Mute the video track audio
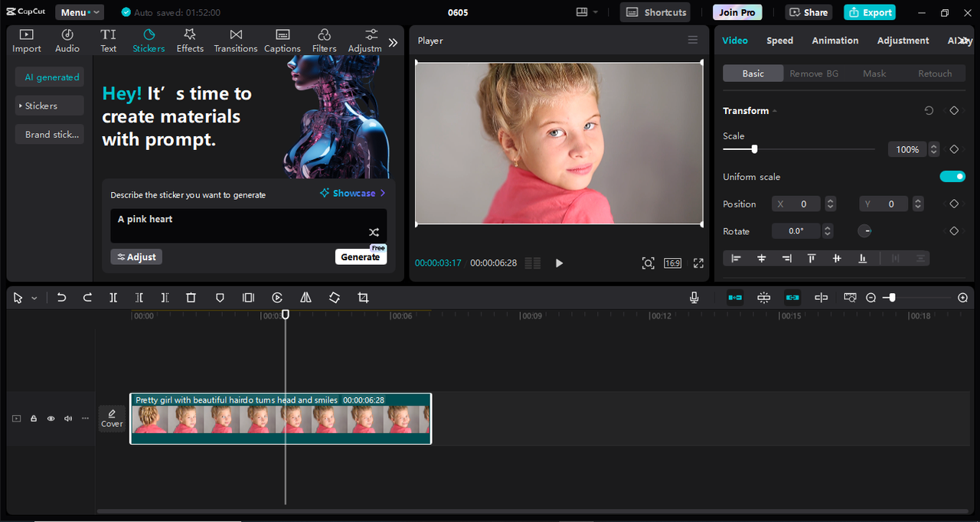Viewport: 980px width, 522px height. pyautogui.click(x=68, y=419)
